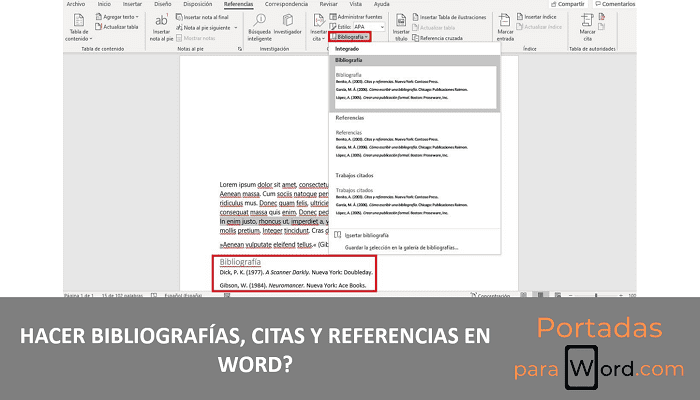Open the Tabla de contenido button
Viewport: 700px width, 400px height.
point(79,27)
